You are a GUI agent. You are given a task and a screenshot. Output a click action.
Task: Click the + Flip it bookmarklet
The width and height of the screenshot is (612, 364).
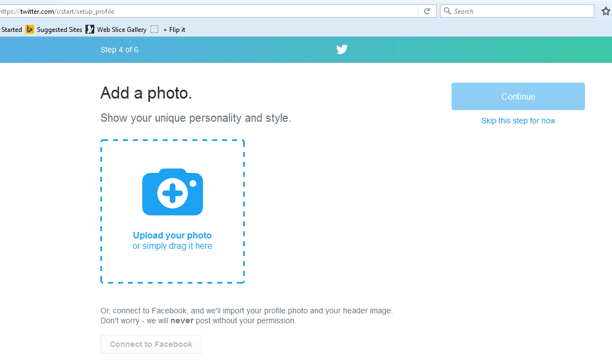[x=174, y=30]
